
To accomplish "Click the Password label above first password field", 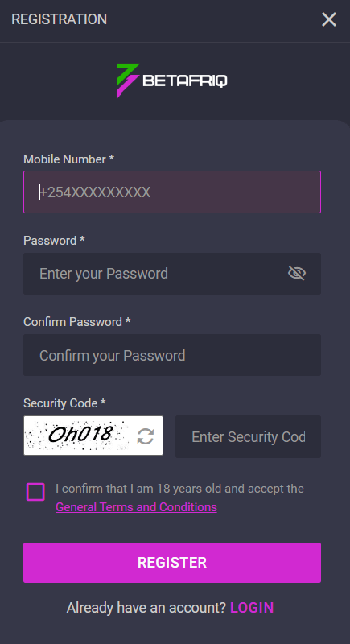I will pos(54,241).
